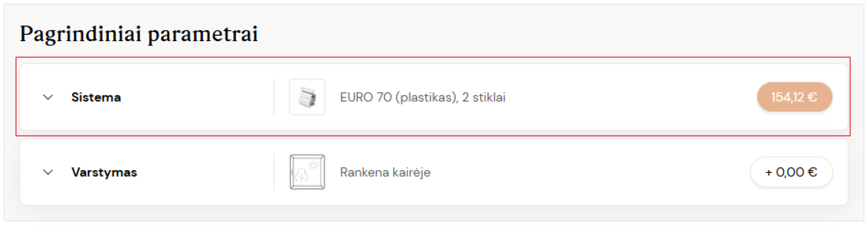Image resolution: width=868 pixels, height=225 pixels.
Task: Select the bold Varstymas label
Action: (104, 172)
